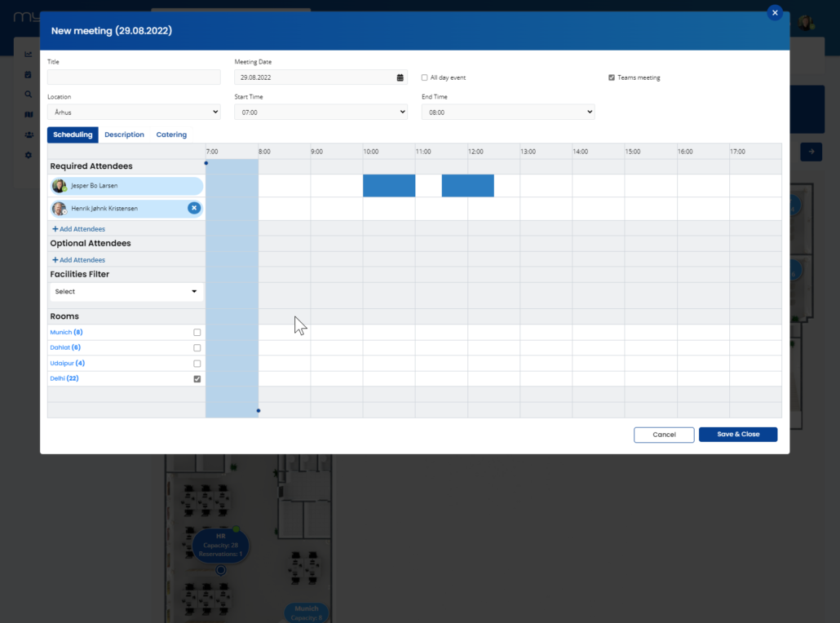Viewport: 840px width, 623px height.
Task: Open the settings gear in the background sidebar
Action: (x=29, y=156)
